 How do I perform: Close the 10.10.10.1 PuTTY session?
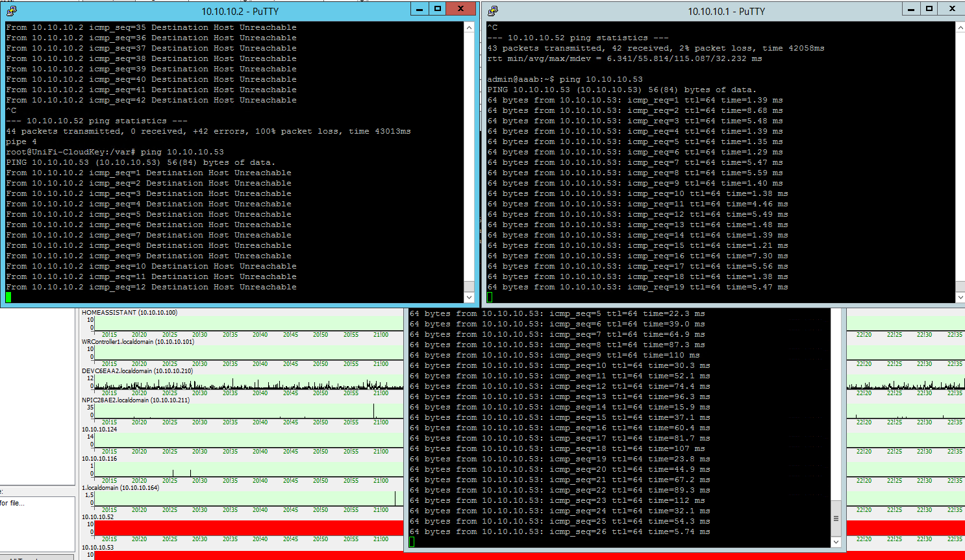pyautogui.click(x=952, y=9)
